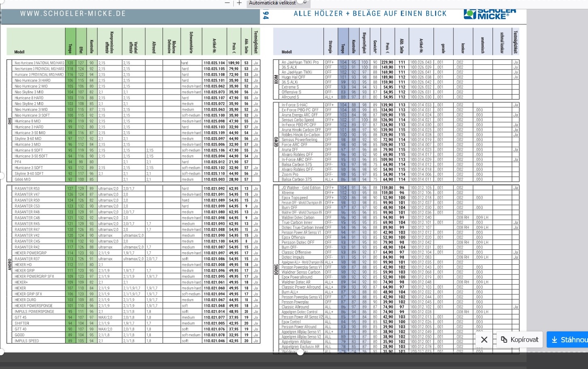Click the WWW.SCHOELER-MICKE.DE header text
Screen dimensions: 588x369
tap(73, 13)
